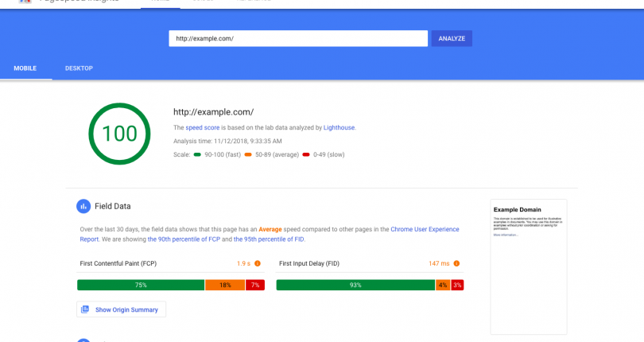Click the Field Data bar chart icon
This screenshot has width=644, height=342.
[x=83, y=206]
